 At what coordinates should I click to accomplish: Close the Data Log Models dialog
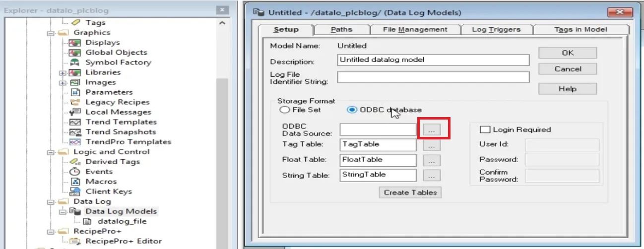(620, 12)
